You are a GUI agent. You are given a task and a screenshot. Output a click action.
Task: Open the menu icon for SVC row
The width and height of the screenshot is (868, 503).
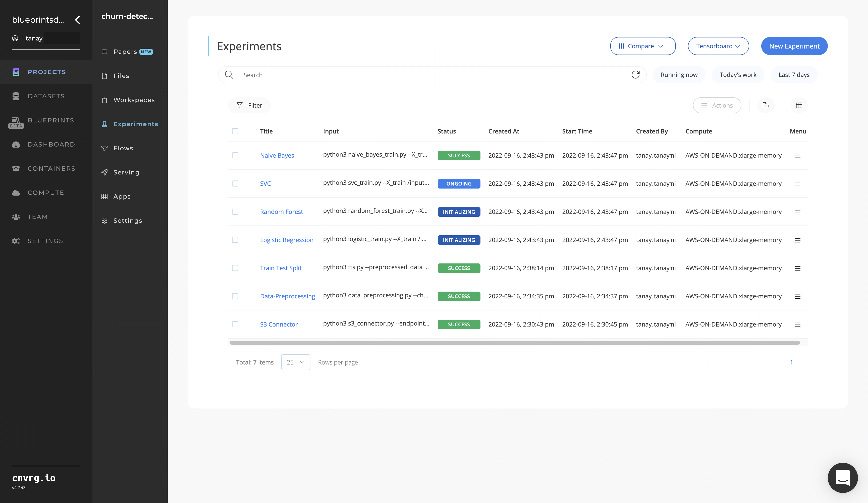[x=798, y=184]
